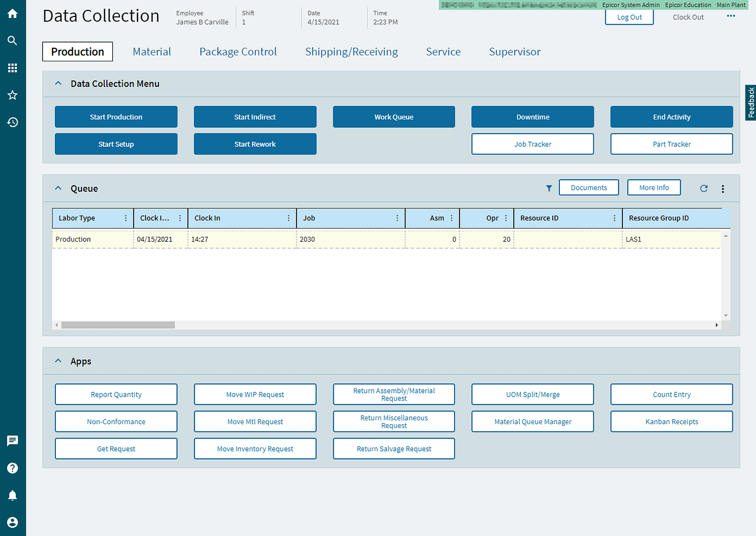The height and width of the screenshot is (536, 756).
Task: Open the notifications bell icon
Action: click(x=12, y=495)
